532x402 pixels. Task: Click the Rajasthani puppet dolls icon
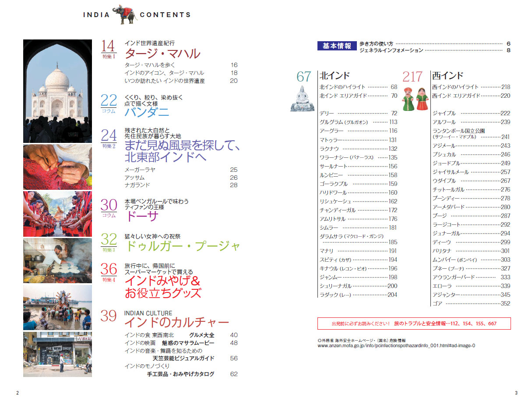point(415,99)
